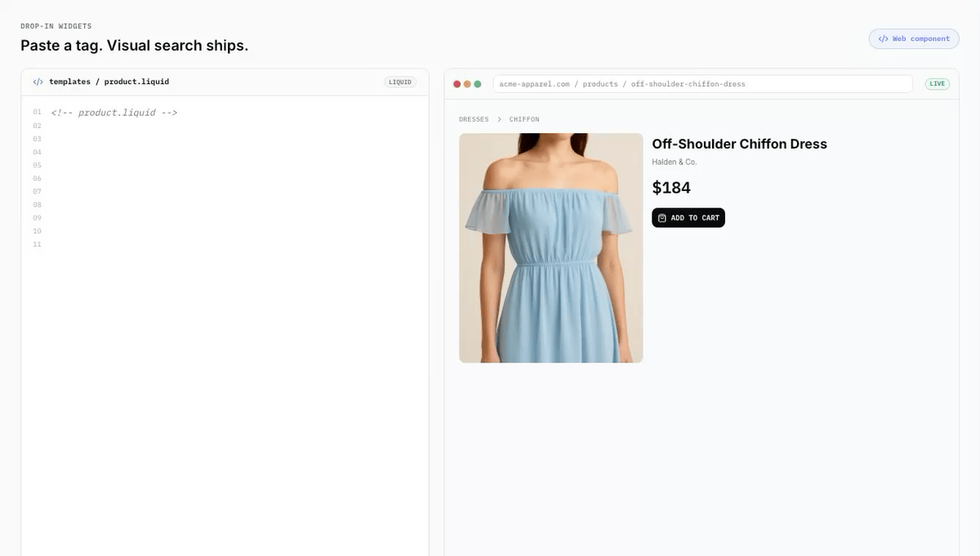Click the acme-apparel.com URL address bar
Image resolution: width=980 pixels, height=556 pixels.
pyautogui.click(x=703, y=84)
